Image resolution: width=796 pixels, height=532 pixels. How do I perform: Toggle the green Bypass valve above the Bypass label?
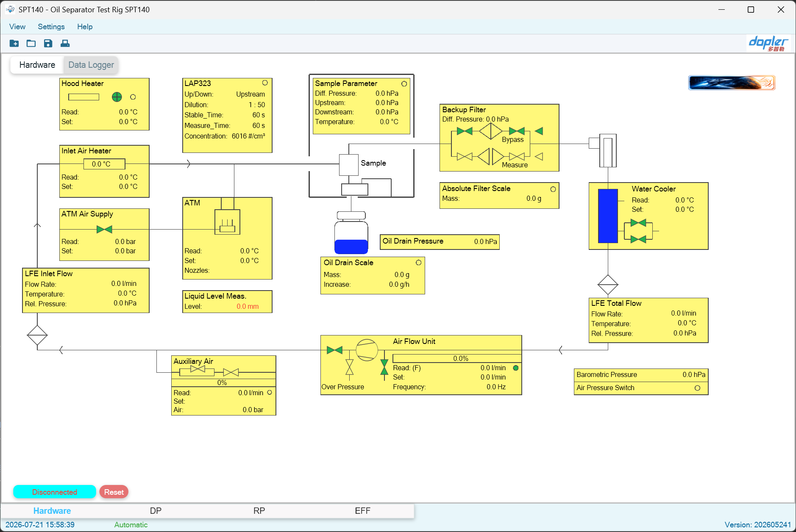click(517, 131)
